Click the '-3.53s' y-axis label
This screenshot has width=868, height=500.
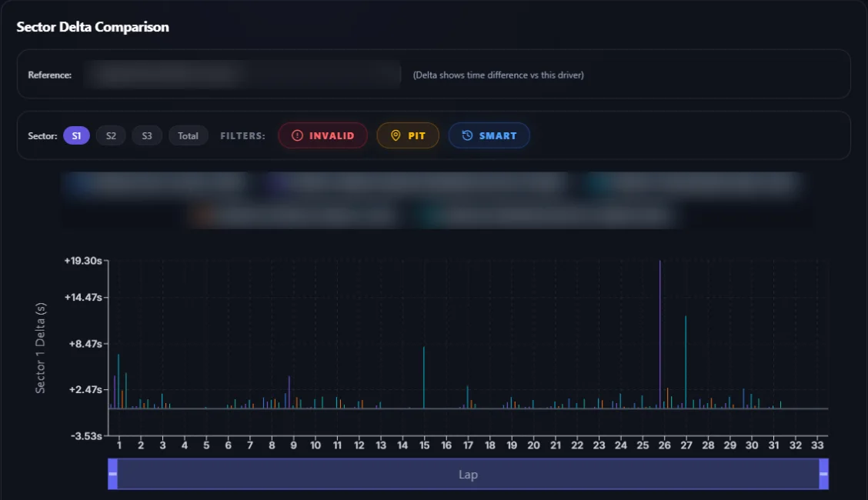pos(86,436)
